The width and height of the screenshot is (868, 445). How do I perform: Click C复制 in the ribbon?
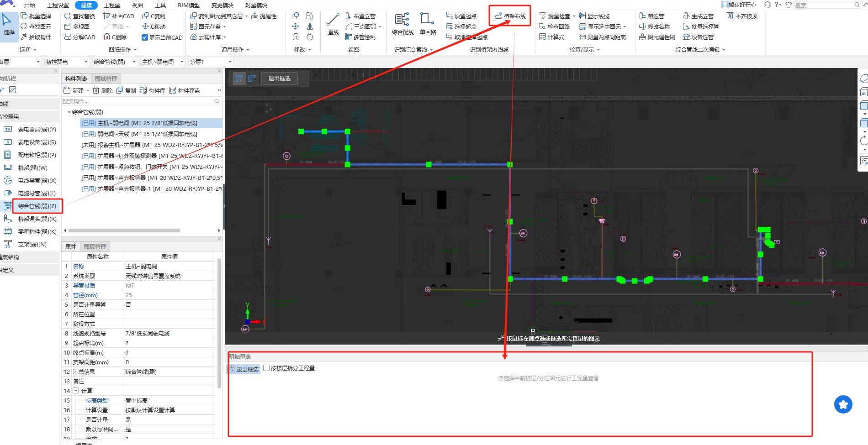coord(154,16)
